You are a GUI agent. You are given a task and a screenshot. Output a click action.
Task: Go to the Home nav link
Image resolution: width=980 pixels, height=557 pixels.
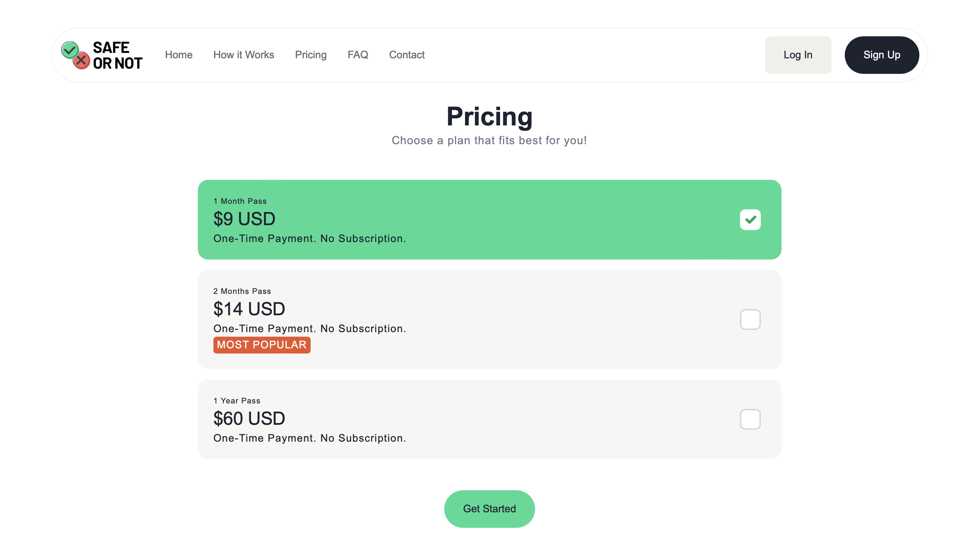179,55
